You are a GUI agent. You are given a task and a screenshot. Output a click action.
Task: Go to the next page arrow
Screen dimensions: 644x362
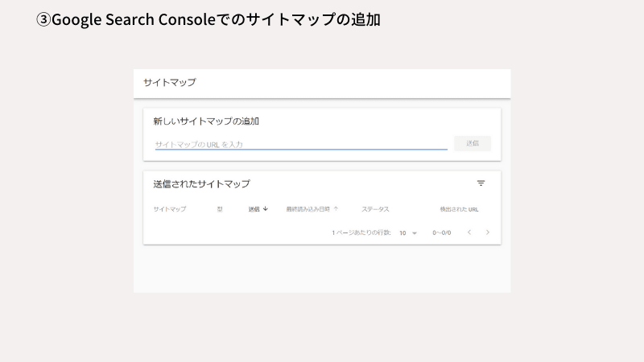click(488, 232)
